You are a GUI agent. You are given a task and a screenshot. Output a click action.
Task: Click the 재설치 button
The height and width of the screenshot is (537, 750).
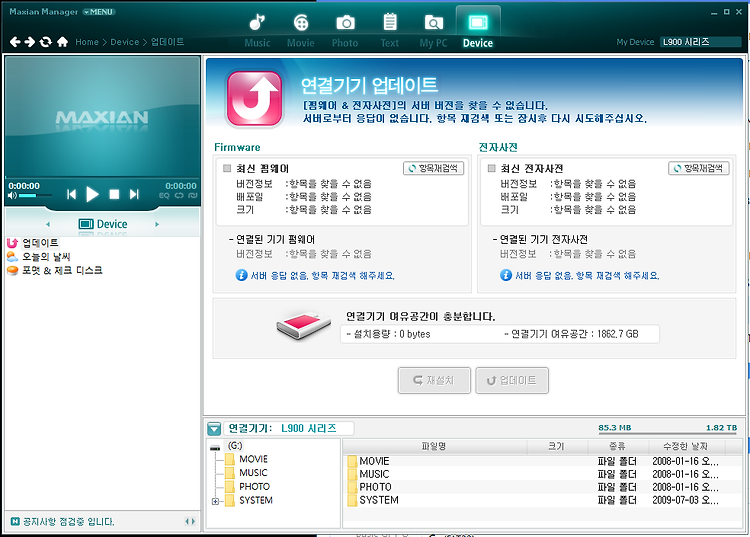point(434,381)
